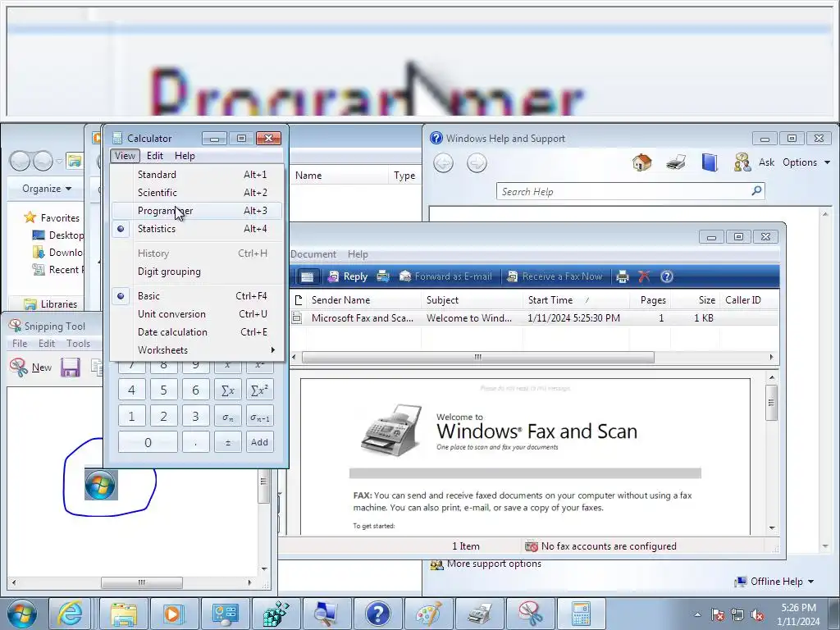Open Calculator Edit menu
The image size is (840, 630).
point(155,156)
